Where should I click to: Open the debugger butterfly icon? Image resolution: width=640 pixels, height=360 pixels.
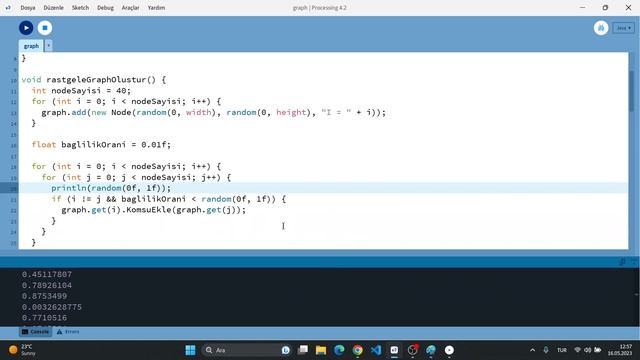point(601,28)
